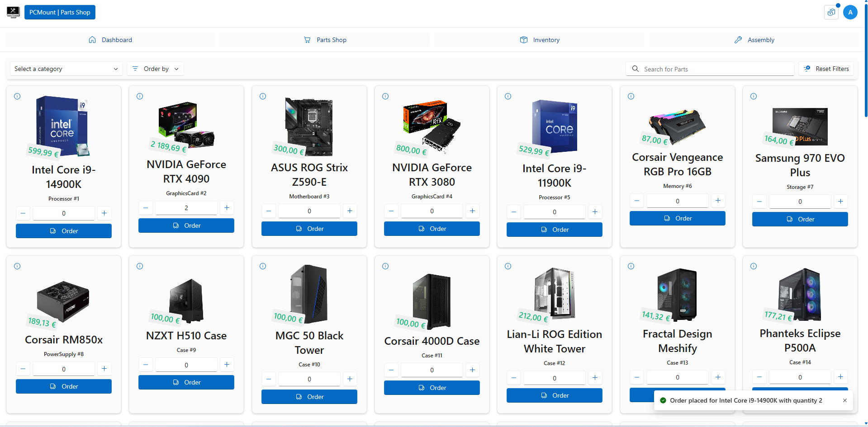868x427 pixels.
Task: Order the NVIDIA GeForce RTX 4090
Action: (x=186, y=225)
